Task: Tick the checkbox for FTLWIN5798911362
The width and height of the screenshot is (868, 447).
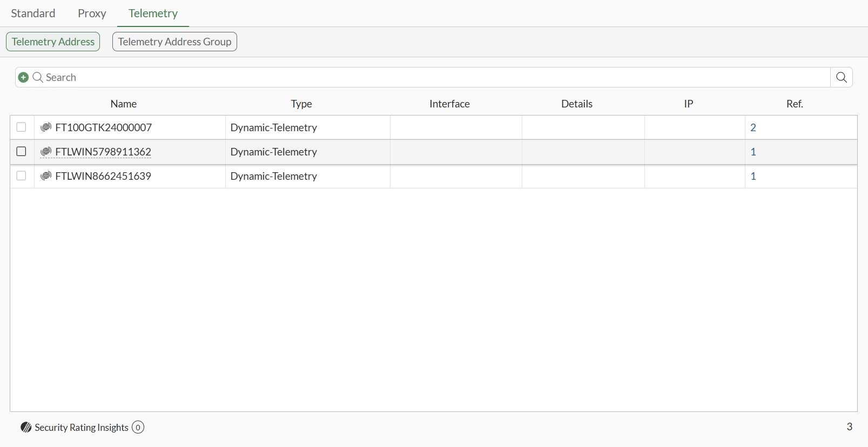Action: coord(22,152)
